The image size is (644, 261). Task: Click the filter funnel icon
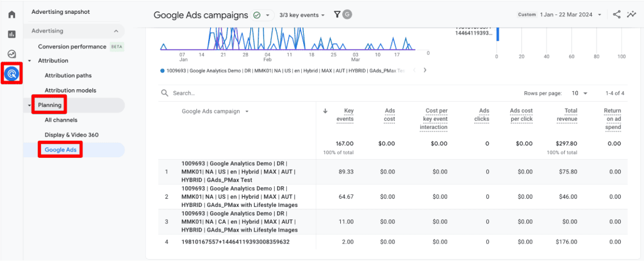[337, 15]
